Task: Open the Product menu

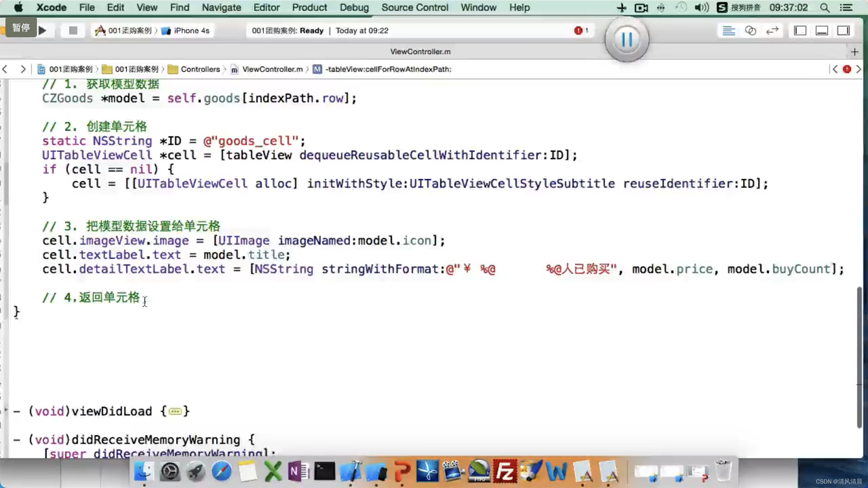Action: click(309, 7)
